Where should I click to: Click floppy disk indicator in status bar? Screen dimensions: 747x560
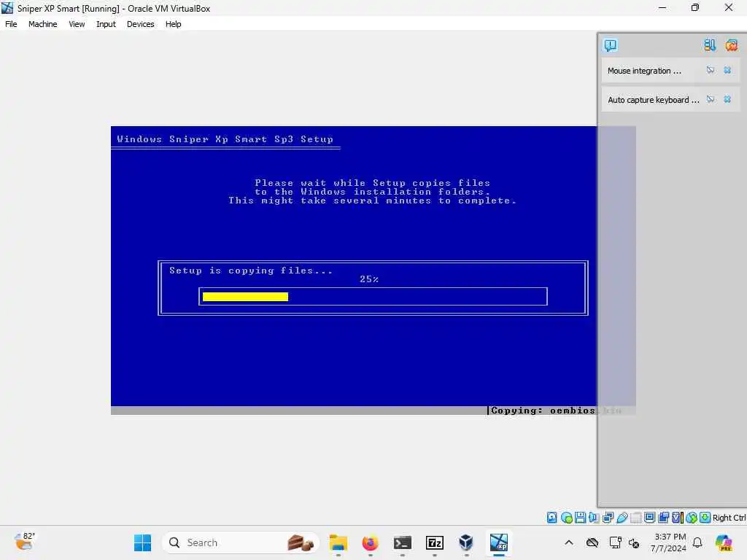(x=580, y=518)
